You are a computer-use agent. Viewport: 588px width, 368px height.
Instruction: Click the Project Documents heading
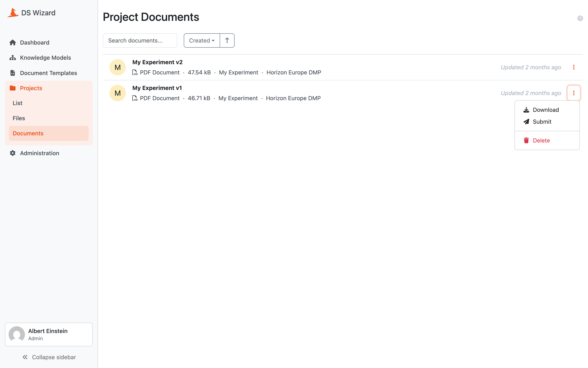pyautogui.click(x=151, y=17)
